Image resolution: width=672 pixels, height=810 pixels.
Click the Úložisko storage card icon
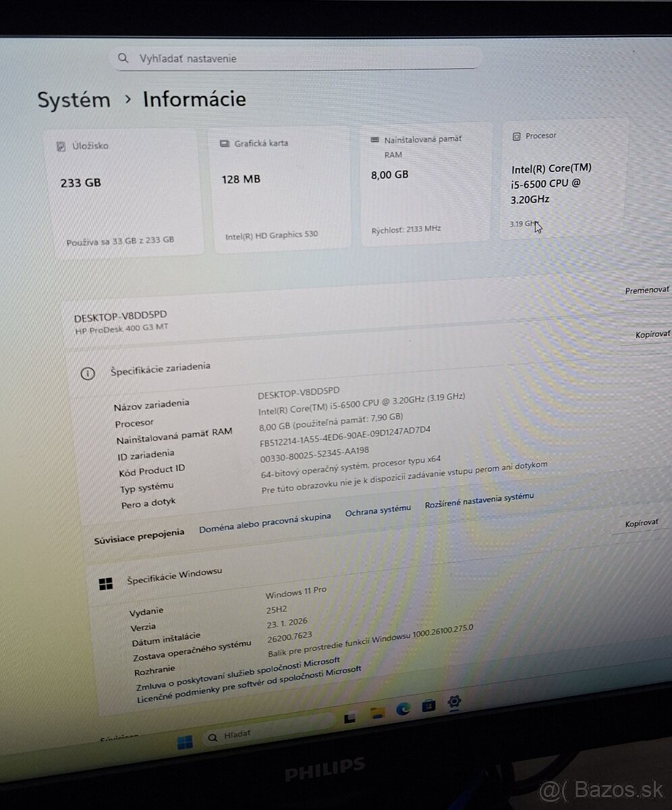(x=61, y=146)
